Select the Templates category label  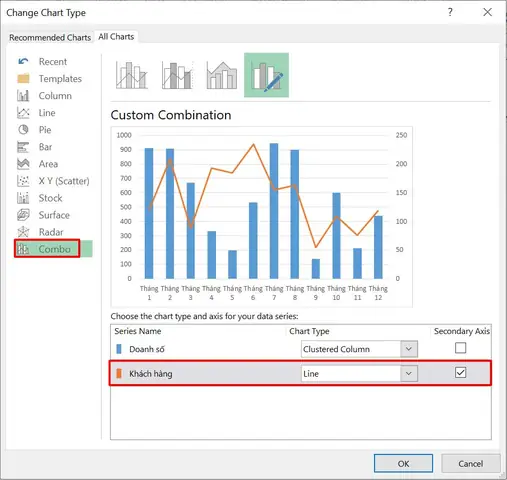(x=60, y=79)
